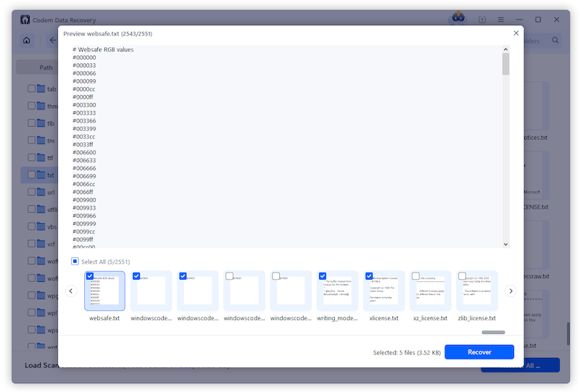Click the 'vbs' folder icon in the tree
This screenshot has width=580, height=392.
41,226
